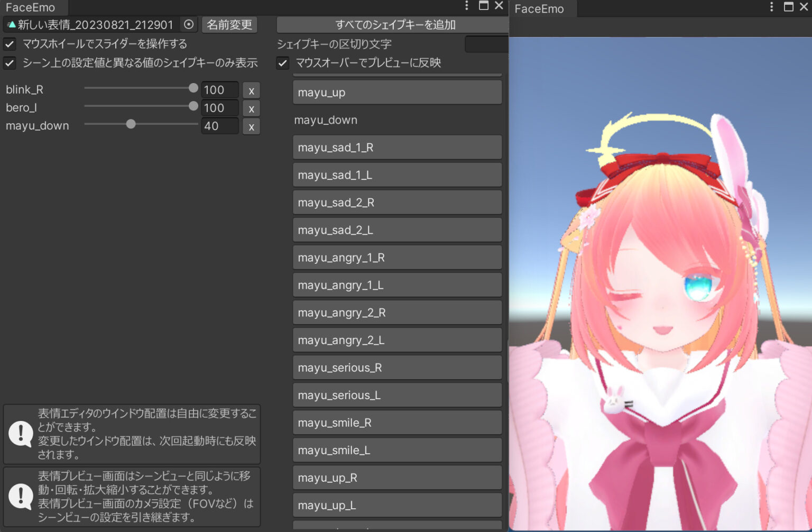This screenshot has height=532, width=812.
Task: Add the mayu_angry_1_L shapekey
Action: [397, 285]
